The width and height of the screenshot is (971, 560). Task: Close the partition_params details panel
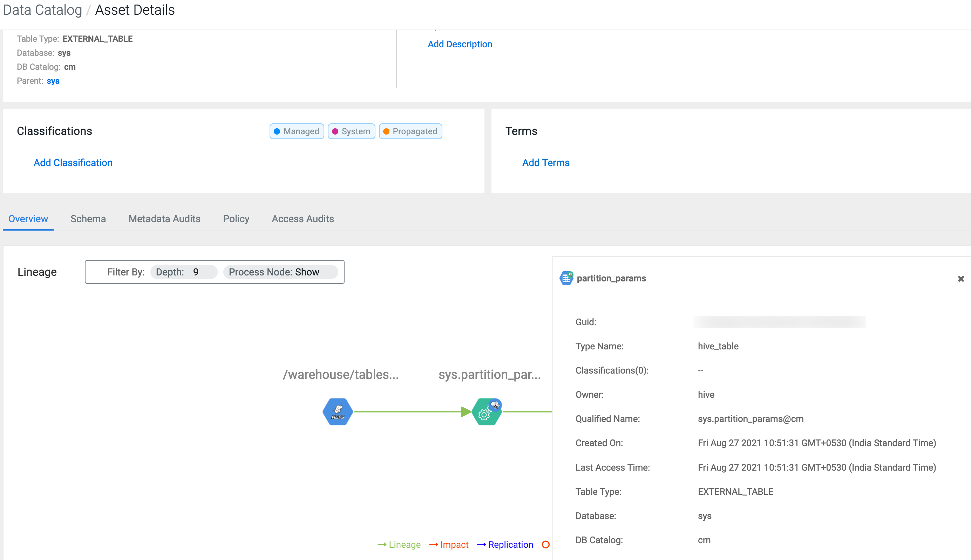click(960, 279)
